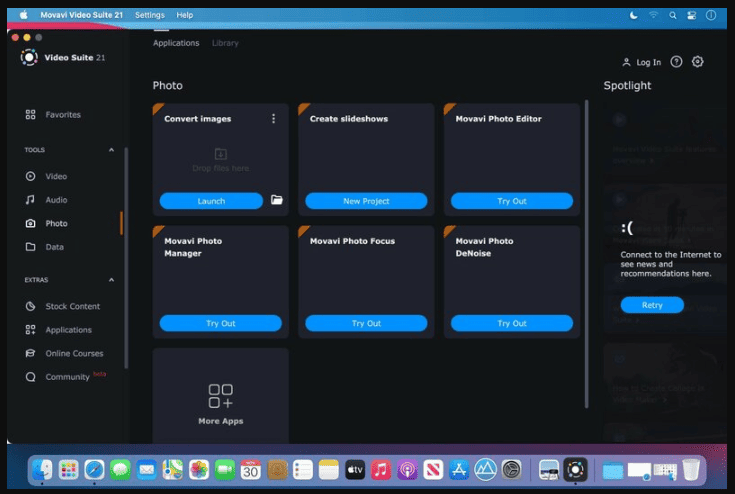Launch Convert images

point(211,201)
